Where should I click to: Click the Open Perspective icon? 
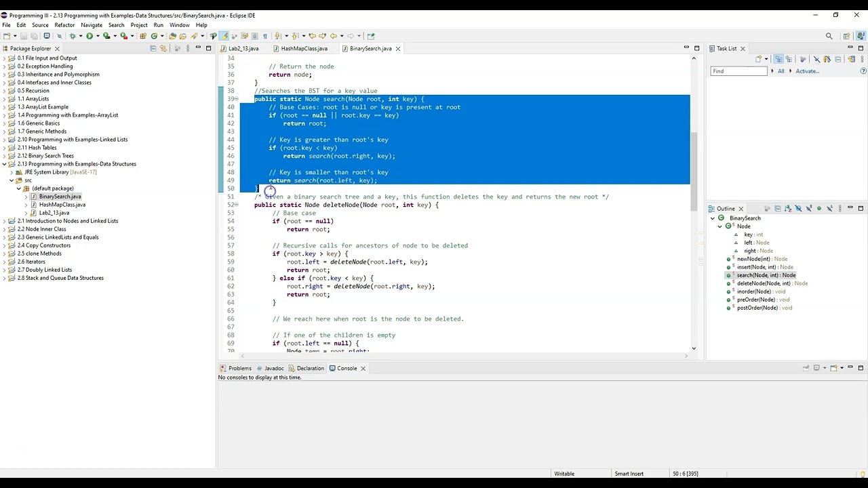[846, 36]
